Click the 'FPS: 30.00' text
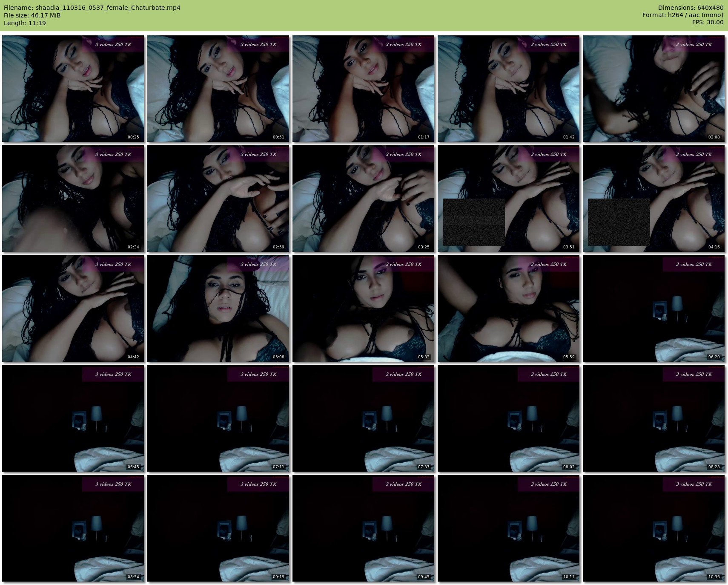 (x=708, y=22)
